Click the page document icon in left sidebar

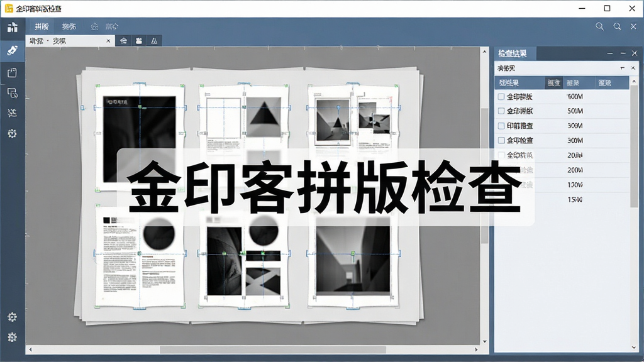point(13,73)
